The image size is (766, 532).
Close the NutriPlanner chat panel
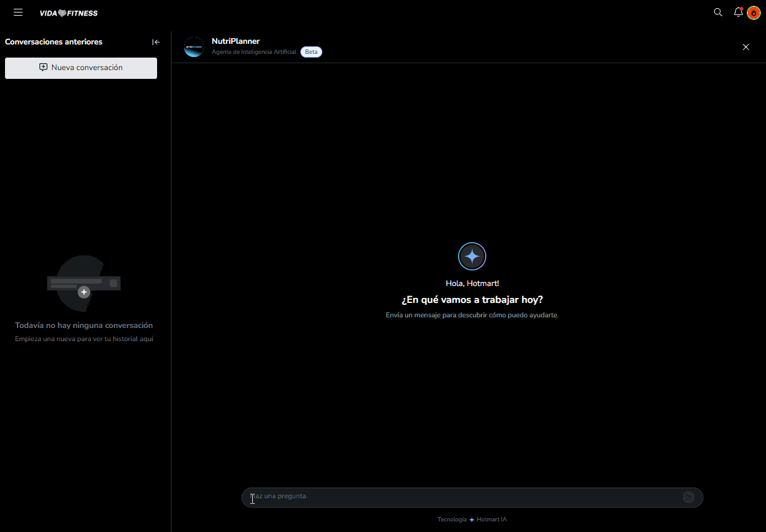point(745,47)
